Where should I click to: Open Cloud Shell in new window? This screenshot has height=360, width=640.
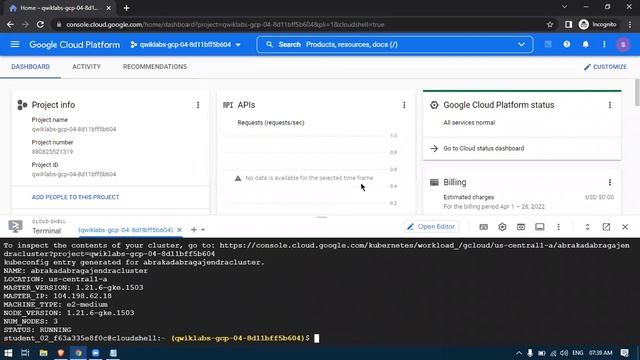pos(606,227)
